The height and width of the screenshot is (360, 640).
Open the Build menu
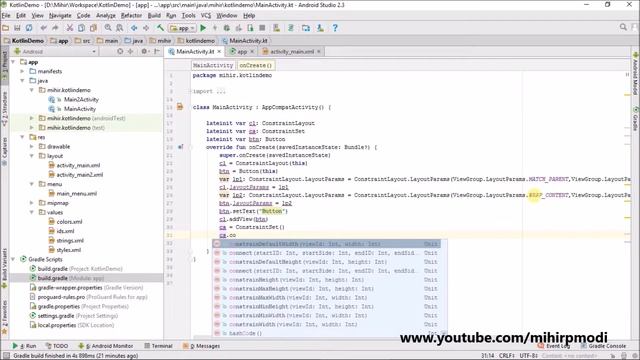[154, 16]
